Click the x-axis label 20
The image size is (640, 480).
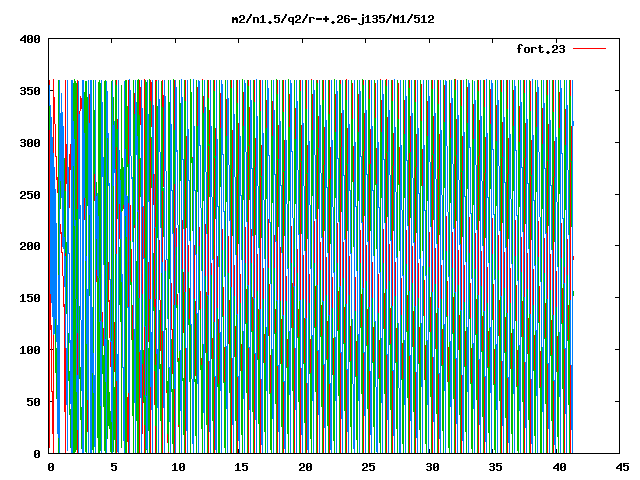tap(305, 467)
